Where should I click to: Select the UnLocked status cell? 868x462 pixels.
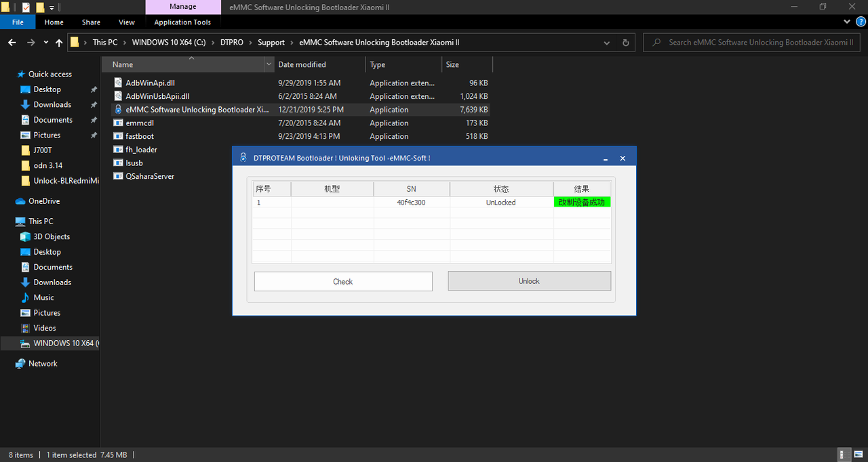click(x=500, y=202)
